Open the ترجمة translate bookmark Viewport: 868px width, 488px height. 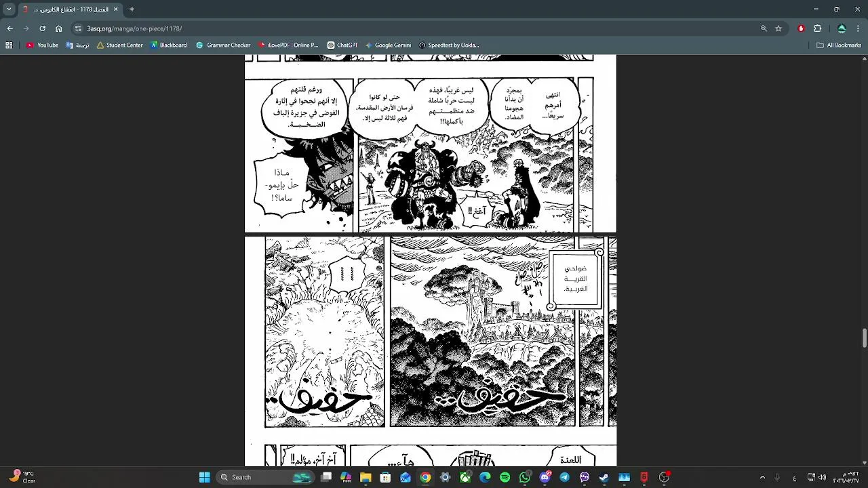pos(77,45)
